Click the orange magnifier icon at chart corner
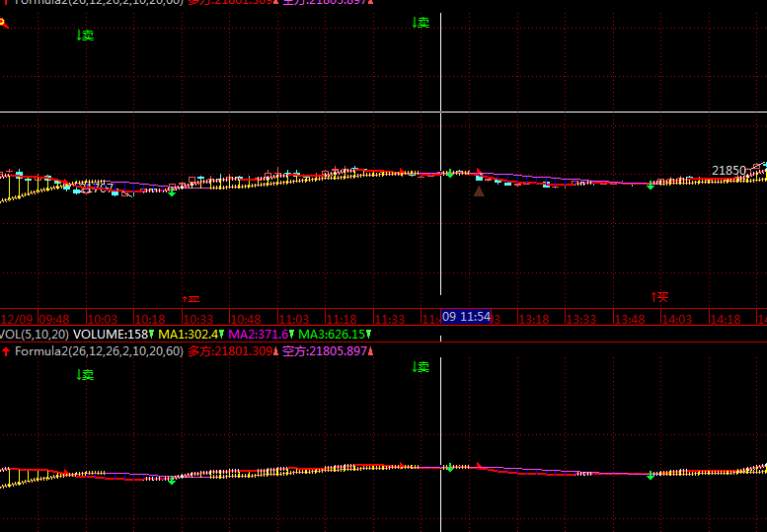The height and width of the screenshot is (532, 767). tap(3, 23)
